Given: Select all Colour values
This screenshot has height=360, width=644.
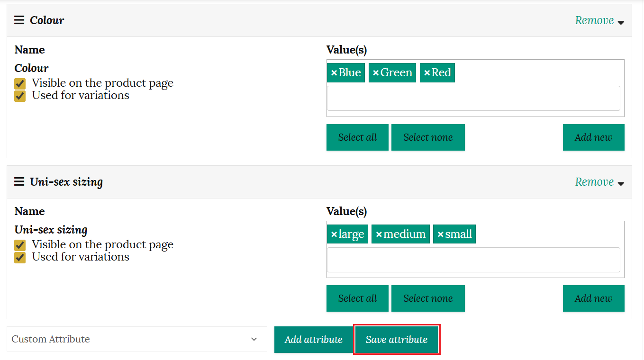Looking at the screenshot, I should pyautogui.click(x=357, y=137).
